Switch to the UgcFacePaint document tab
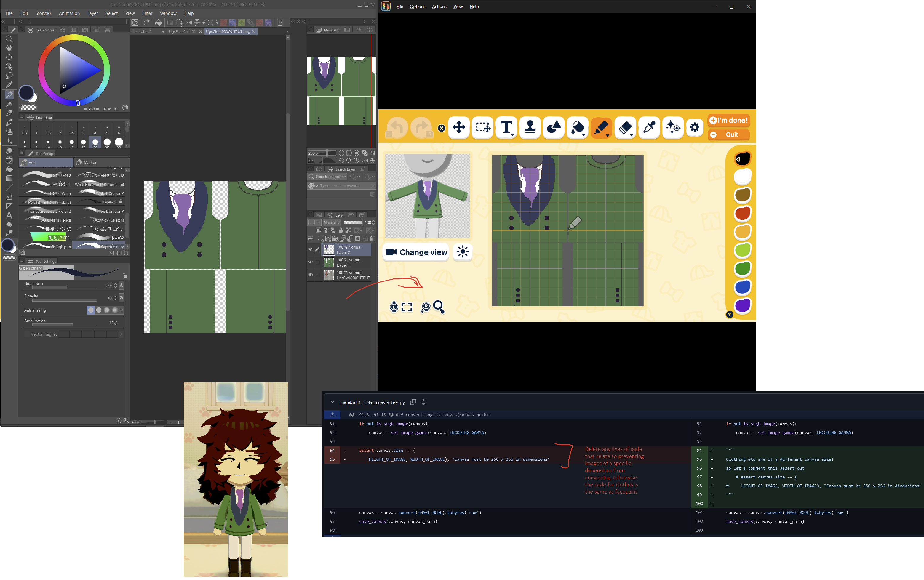The height and width of the screenshot is (580, 924). click(182, 31)
